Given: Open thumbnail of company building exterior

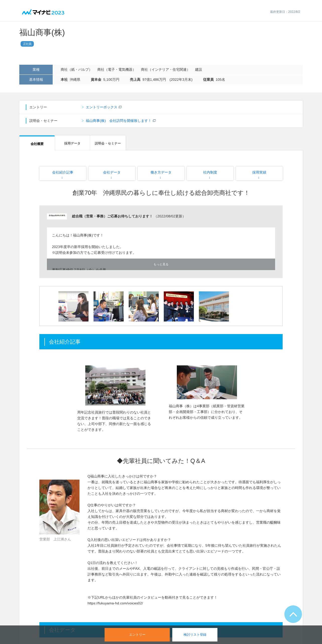Looking at the screenshot, I should pyautogui.click(x=214, y=306).
